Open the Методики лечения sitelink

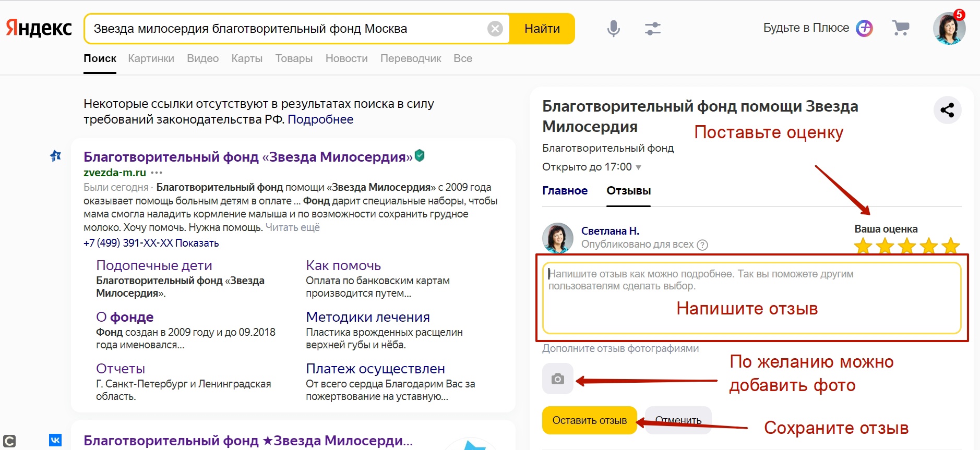(x=368, y=317)
